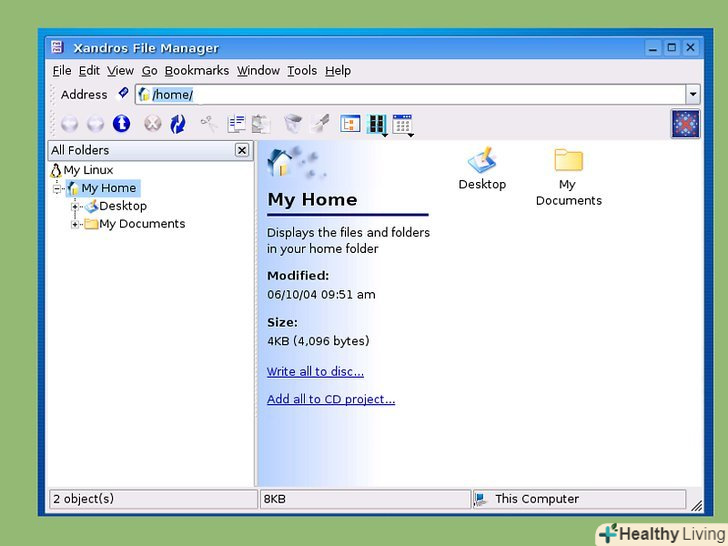The height and width of the screenshot is (546, 728).
Task: Collapse the My Home tree node
Action: pos(58,188)
